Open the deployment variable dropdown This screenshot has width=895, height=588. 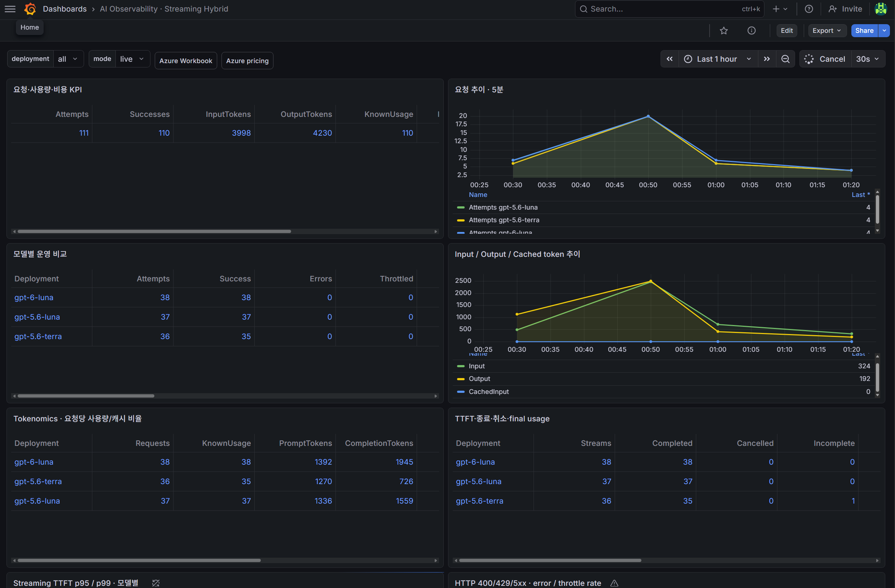pyautogui.click(x=68, y=59)
